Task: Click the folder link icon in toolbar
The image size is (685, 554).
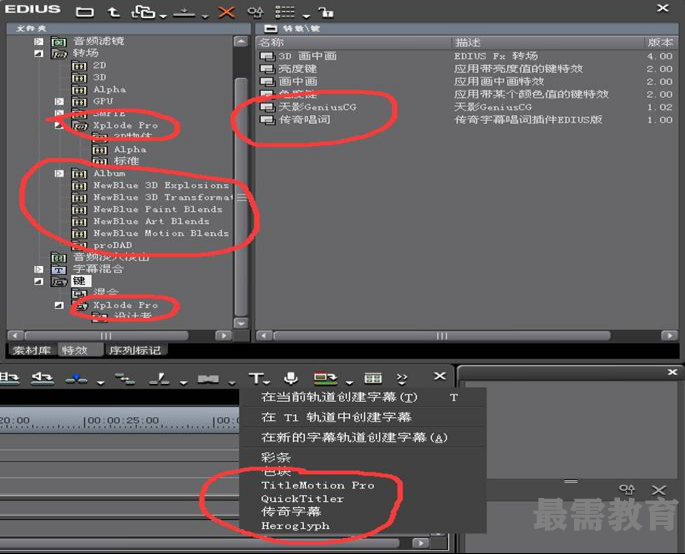Action: coord(143,12)
